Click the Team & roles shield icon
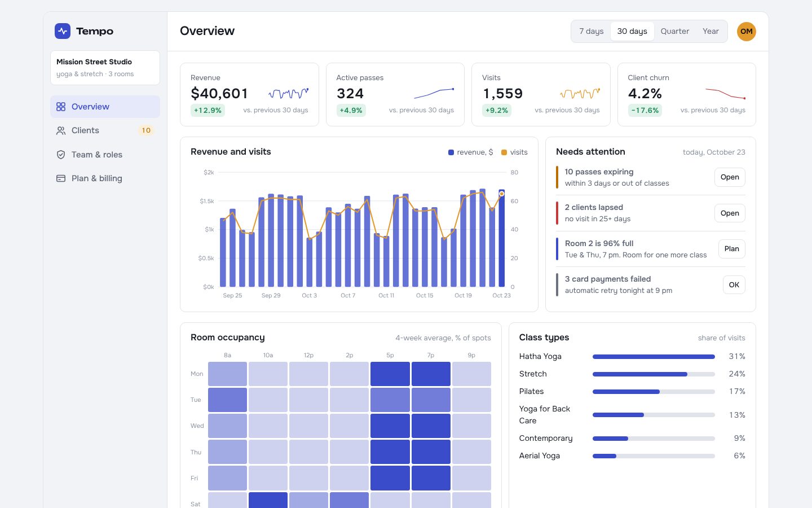 61,155
